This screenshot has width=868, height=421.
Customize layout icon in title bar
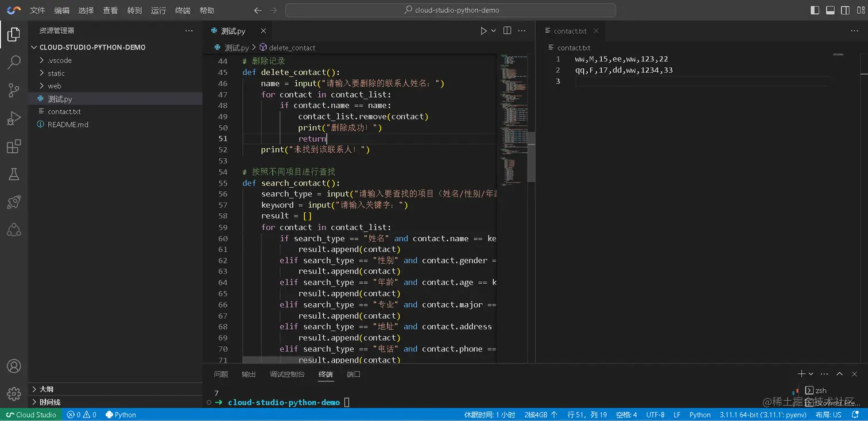[859, 10]
